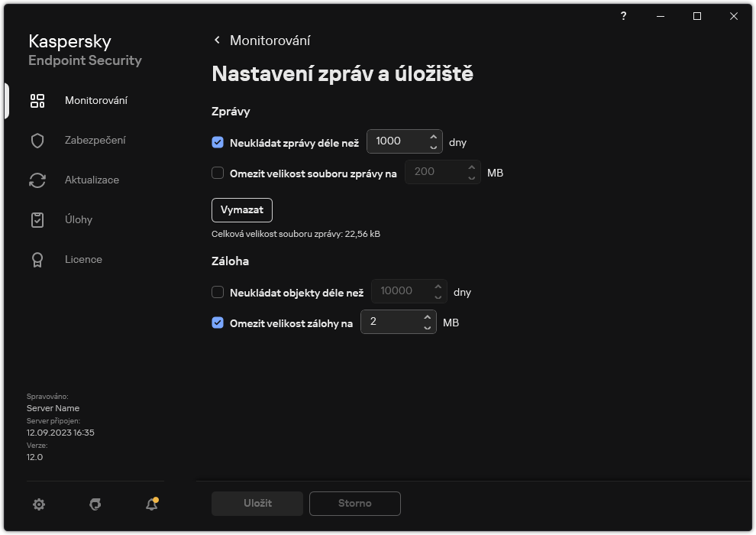Switch to the Aktualizace section label
This screenshot has width=756, height=535.
pyautogui.click(x=92, y=180)
